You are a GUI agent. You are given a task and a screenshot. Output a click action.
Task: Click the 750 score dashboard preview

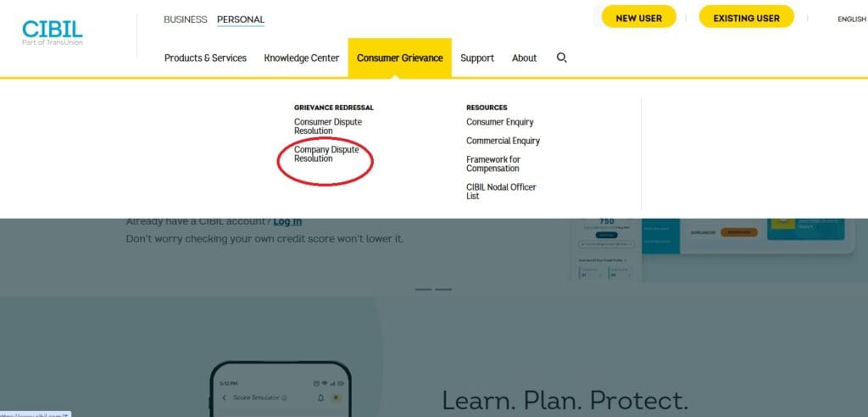point(606,249)
